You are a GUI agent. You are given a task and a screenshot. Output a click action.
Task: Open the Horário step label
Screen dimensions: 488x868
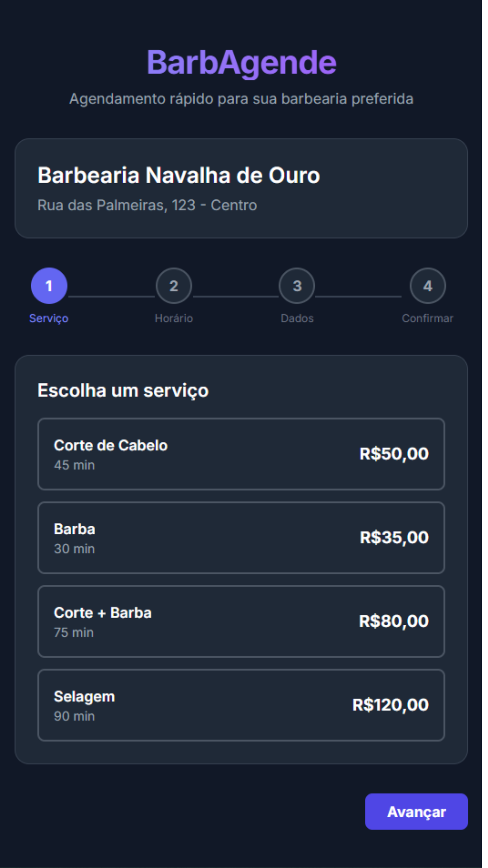click(174, 319)
